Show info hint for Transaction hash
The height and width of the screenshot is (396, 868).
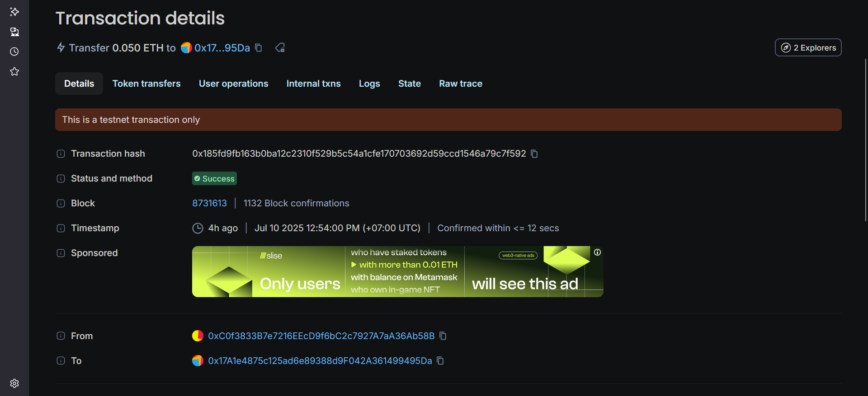[61, 154]
